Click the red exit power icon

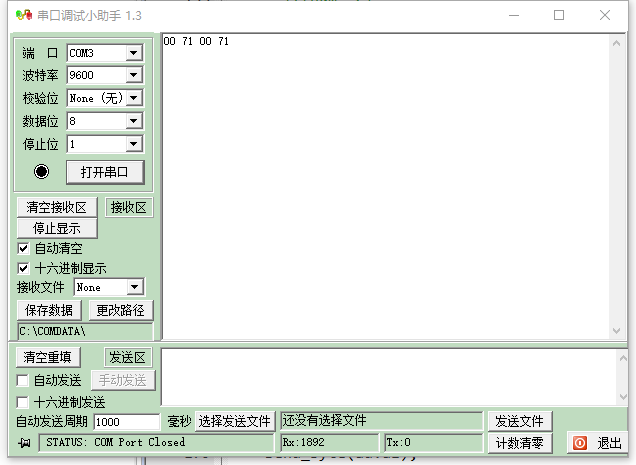click(580, 442)
